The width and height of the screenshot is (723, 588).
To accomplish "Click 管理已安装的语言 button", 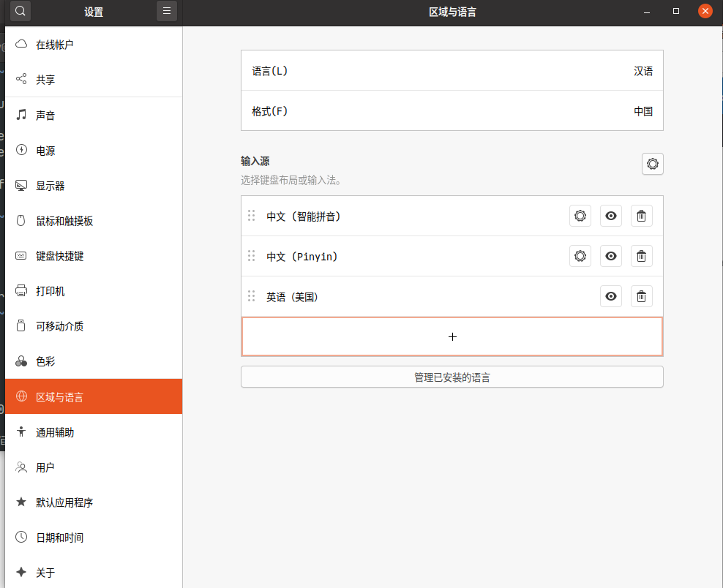I will pos(452,377).
